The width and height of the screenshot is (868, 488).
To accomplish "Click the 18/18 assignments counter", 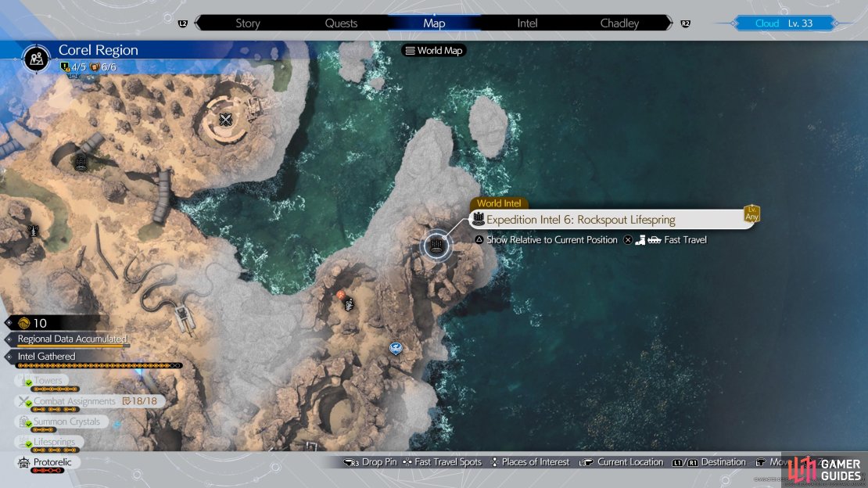I will tap(140, 401).
